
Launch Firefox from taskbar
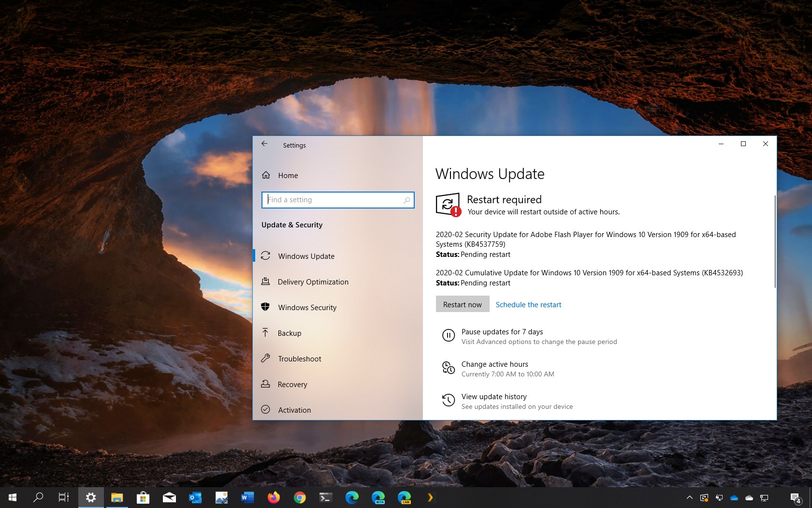(274, 497)
